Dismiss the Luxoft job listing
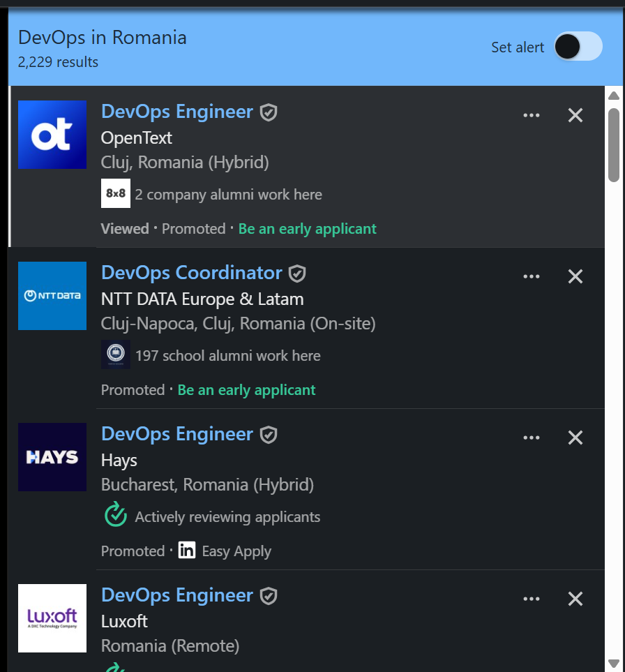625x672 pixels. (575, 598)
